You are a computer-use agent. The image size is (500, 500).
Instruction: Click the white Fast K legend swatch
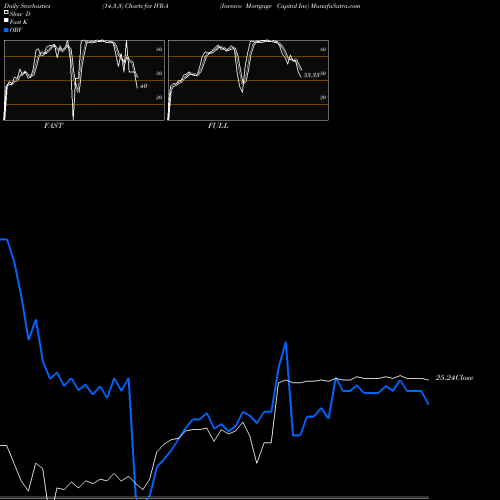click(x=6, y=20)
